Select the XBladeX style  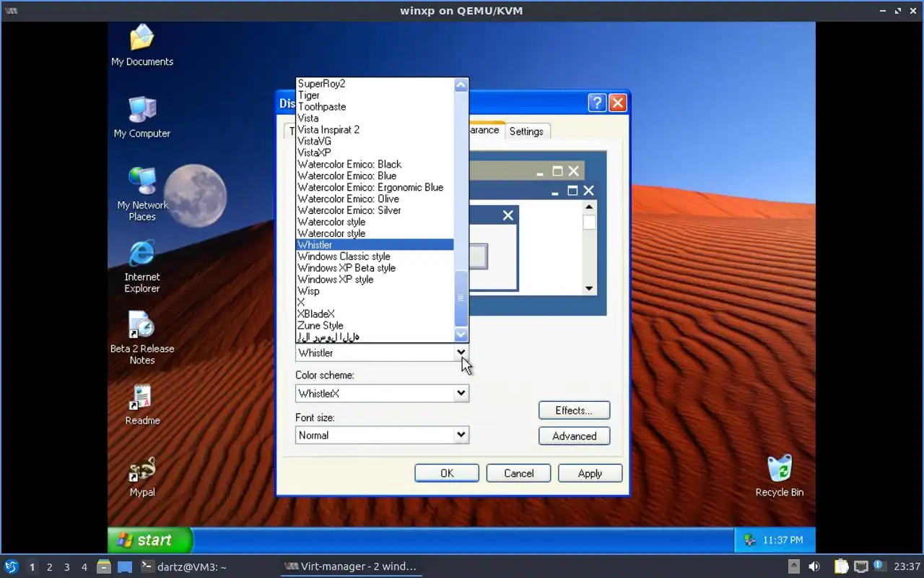click(375, 314)
